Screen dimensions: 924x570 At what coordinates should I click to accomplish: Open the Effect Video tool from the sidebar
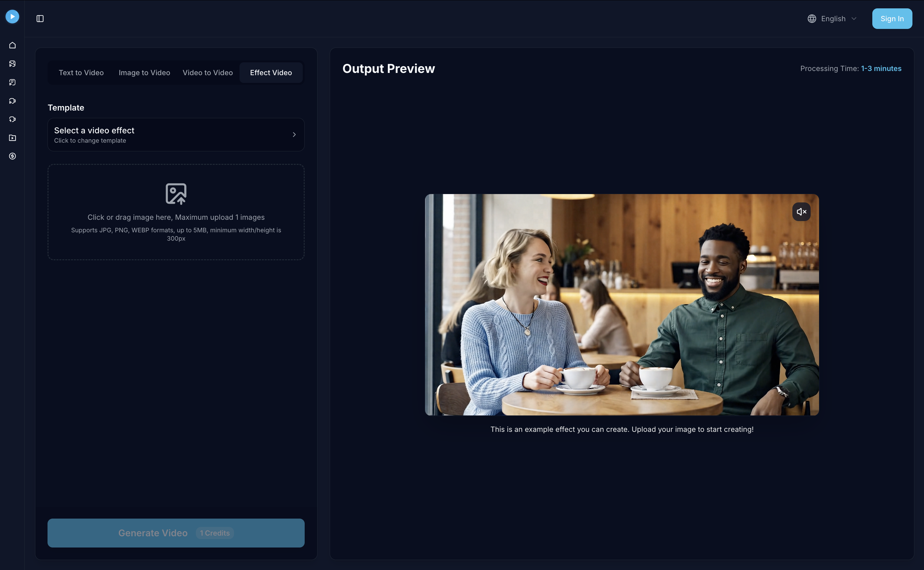13,119
